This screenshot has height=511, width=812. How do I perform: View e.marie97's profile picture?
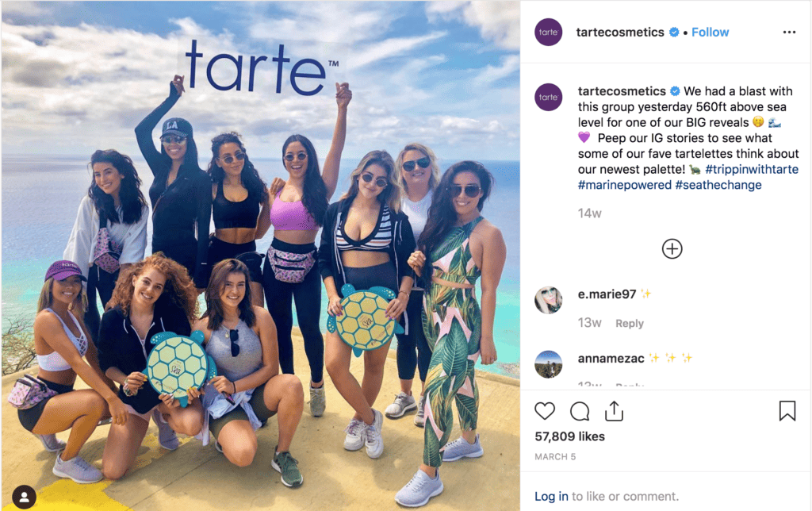548,299
